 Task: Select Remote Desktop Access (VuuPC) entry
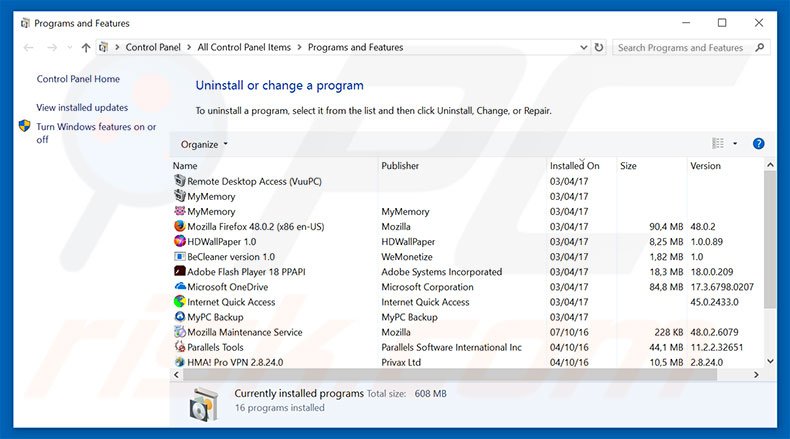pos(254,181)
